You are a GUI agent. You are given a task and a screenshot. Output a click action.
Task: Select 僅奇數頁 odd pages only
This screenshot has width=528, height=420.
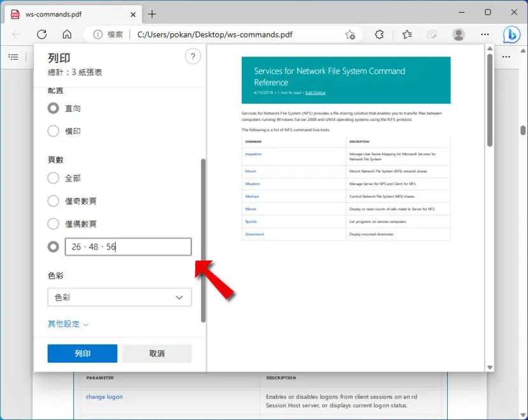click(x=53, y=201)
